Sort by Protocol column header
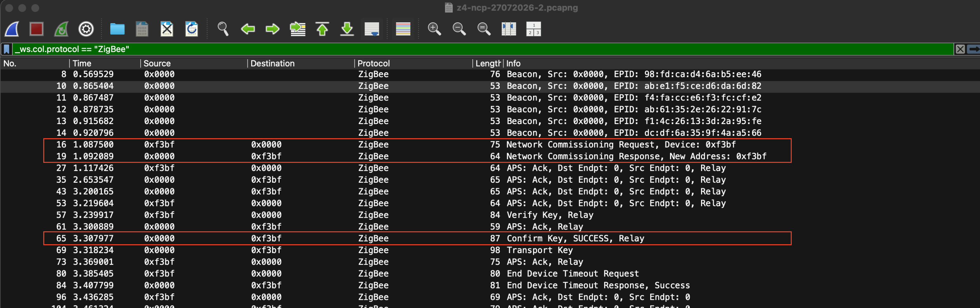980x308 pixels. point(414,63)
